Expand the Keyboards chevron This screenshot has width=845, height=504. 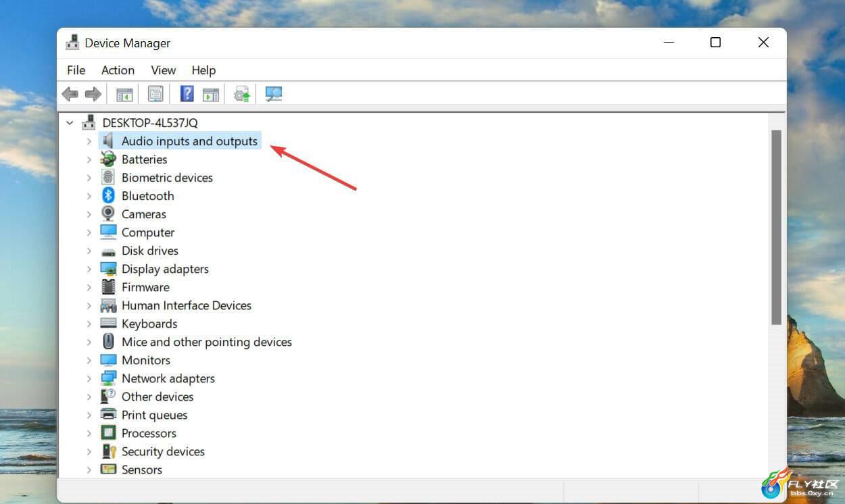(x=89, y=324)
